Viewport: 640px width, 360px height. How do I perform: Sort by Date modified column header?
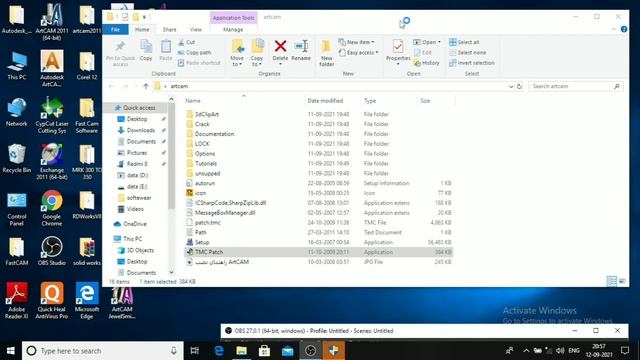332,100
